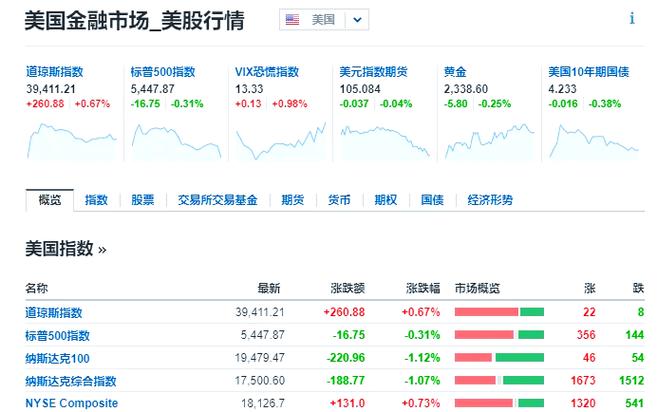This screenshot has width=657, height=412.
Task: Click the 最新 column header
Action: [x=269, y=288]
